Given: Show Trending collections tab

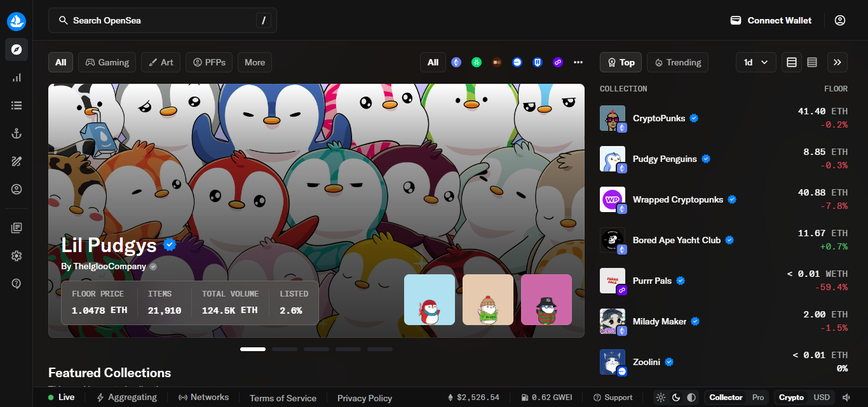Looking at the screenshot, I should (x=677, y=62).
